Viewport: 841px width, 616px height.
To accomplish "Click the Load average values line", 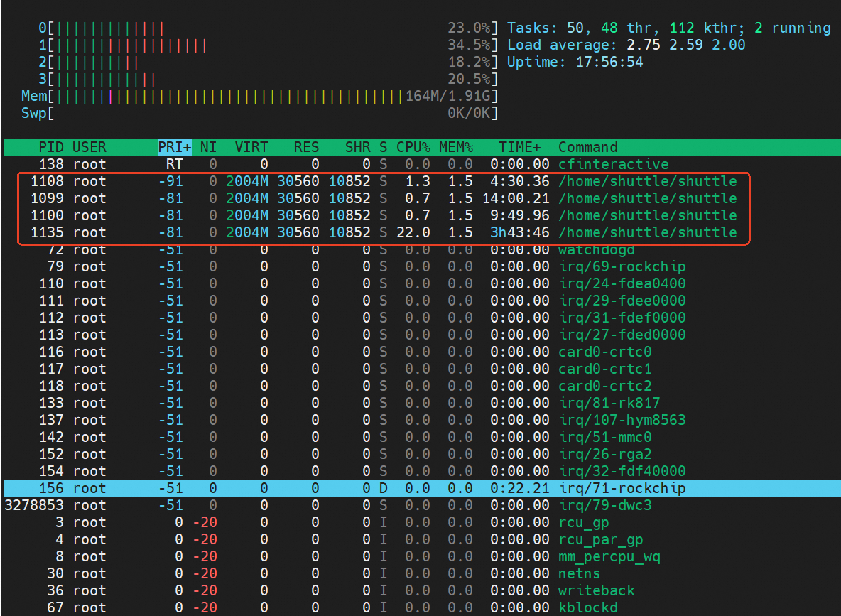I will pos(626,45).
